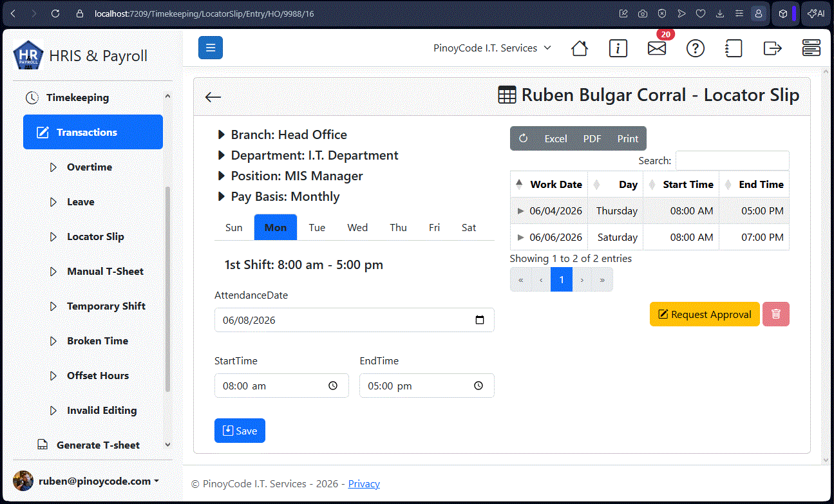Click the logout arrow icon in the header
This screenshot has height=504, width=834.
point(772,48)
